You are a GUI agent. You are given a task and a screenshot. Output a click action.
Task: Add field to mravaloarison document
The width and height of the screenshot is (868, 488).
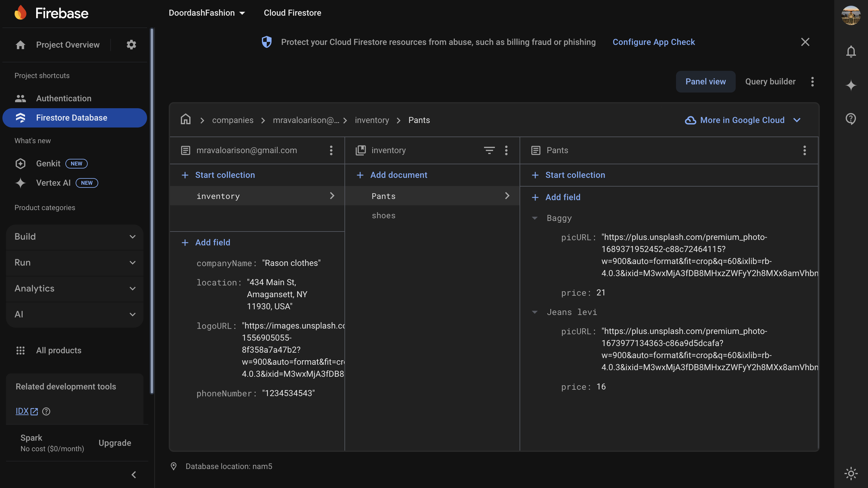pos(206,242)
